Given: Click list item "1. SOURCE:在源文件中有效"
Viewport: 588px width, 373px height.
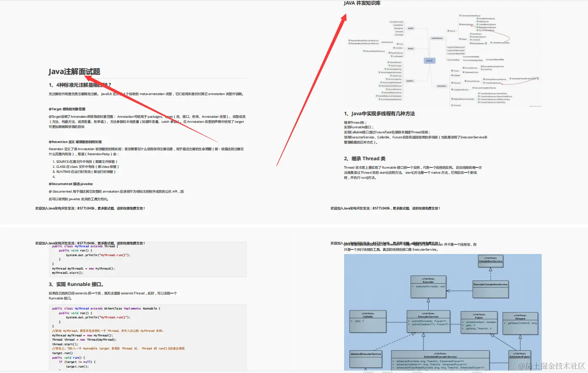Looking at the screenshot, I should pos(85,161).
